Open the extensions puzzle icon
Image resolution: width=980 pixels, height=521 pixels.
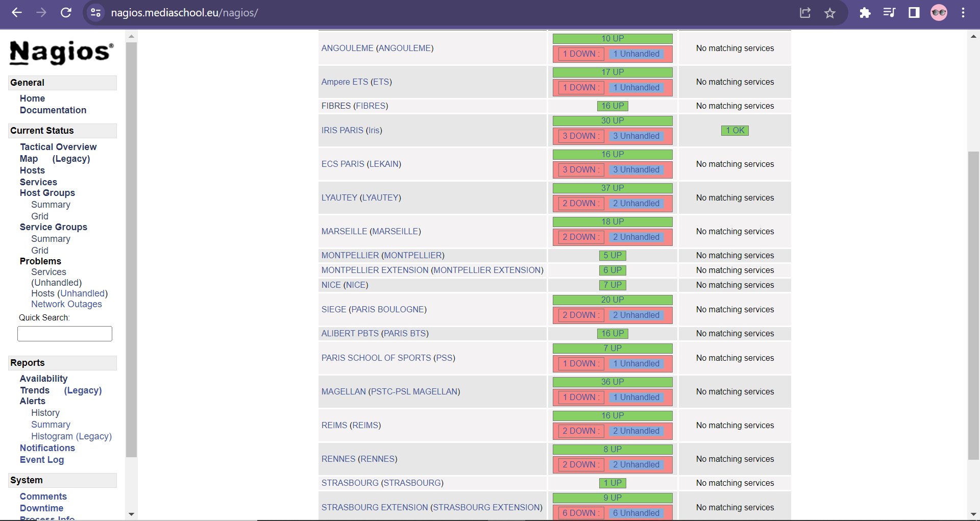865,13
